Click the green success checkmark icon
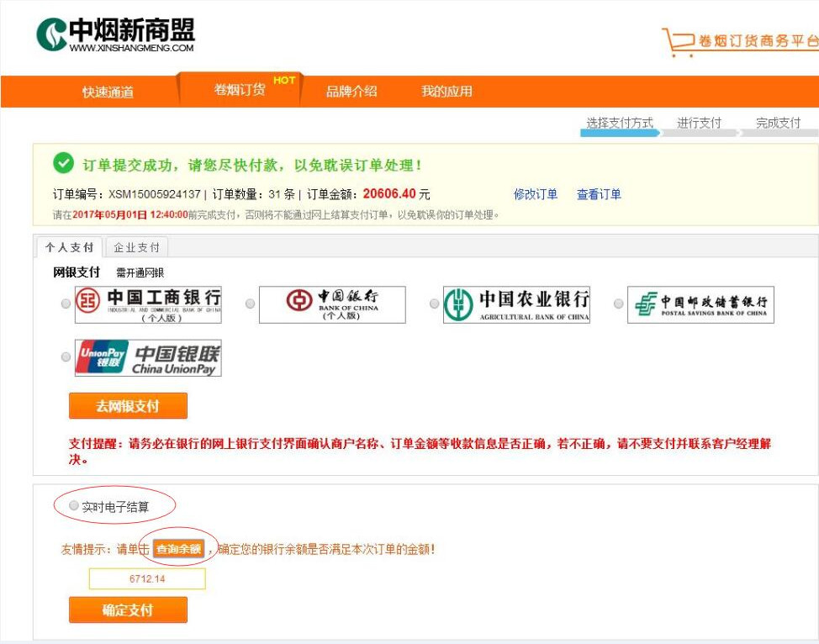The width and height of the screenshot is (819, 644). (x=63, y=163)
